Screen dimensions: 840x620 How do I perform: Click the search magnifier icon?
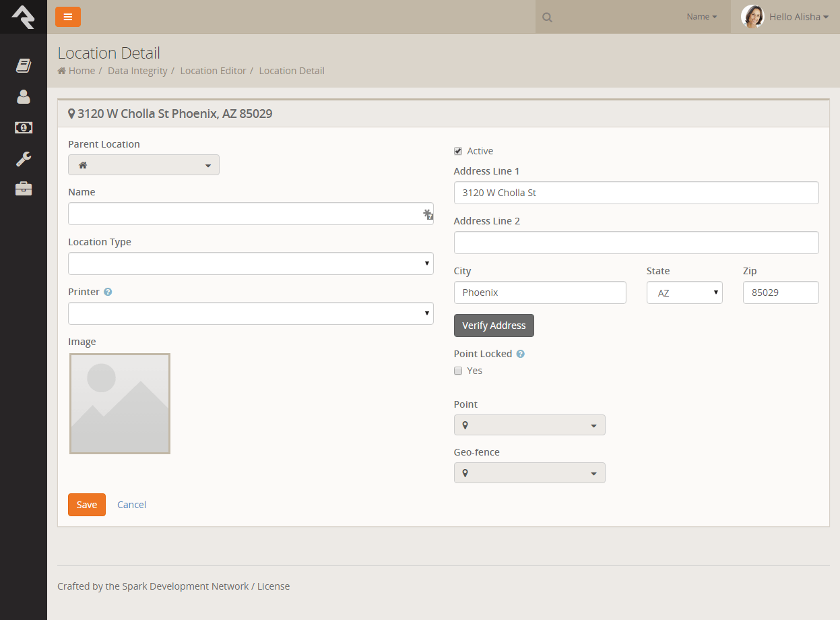tap(547, 18)
